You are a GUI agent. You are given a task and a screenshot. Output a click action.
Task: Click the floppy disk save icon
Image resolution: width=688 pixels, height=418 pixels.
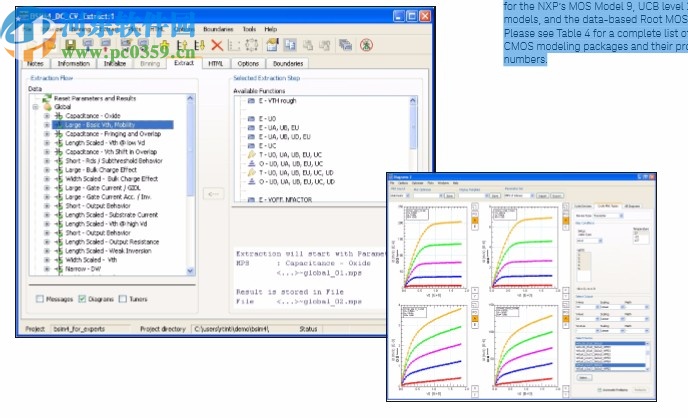point(70,45)
